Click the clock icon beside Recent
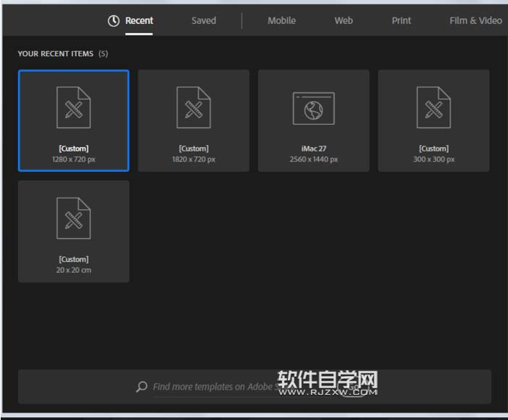This screenshot has width=508, height=420. 113,21
